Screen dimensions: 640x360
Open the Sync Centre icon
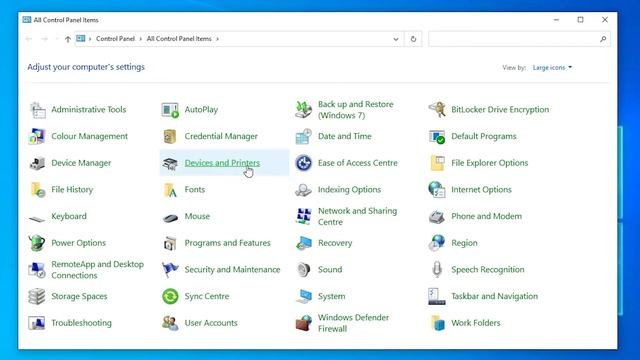pos(170,296)
